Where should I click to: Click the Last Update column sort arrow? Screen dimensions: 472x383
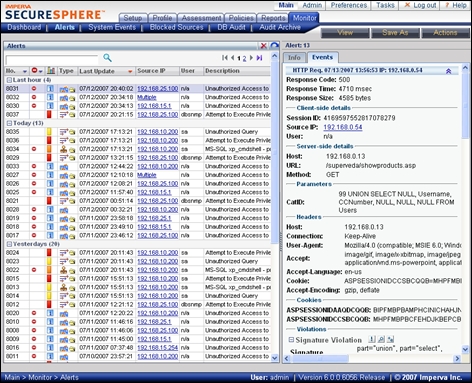tap(130, 71)
